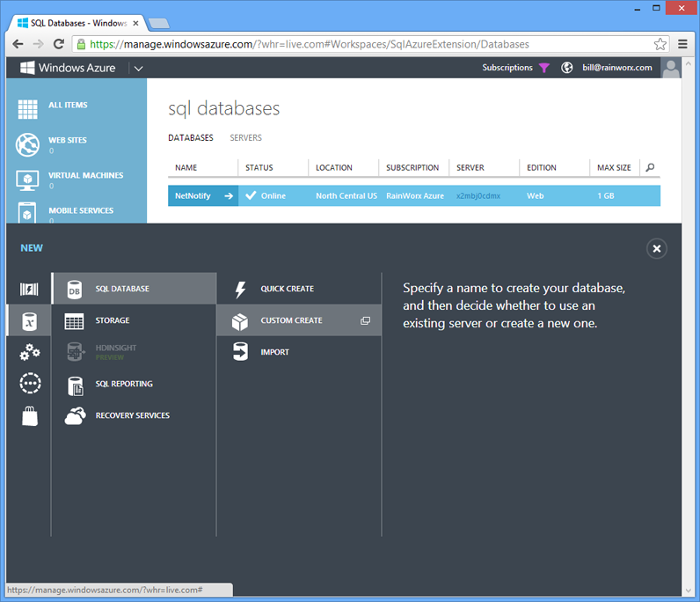Select the NetNotify database name
This screenshot has width=700, height=602.
193,195
